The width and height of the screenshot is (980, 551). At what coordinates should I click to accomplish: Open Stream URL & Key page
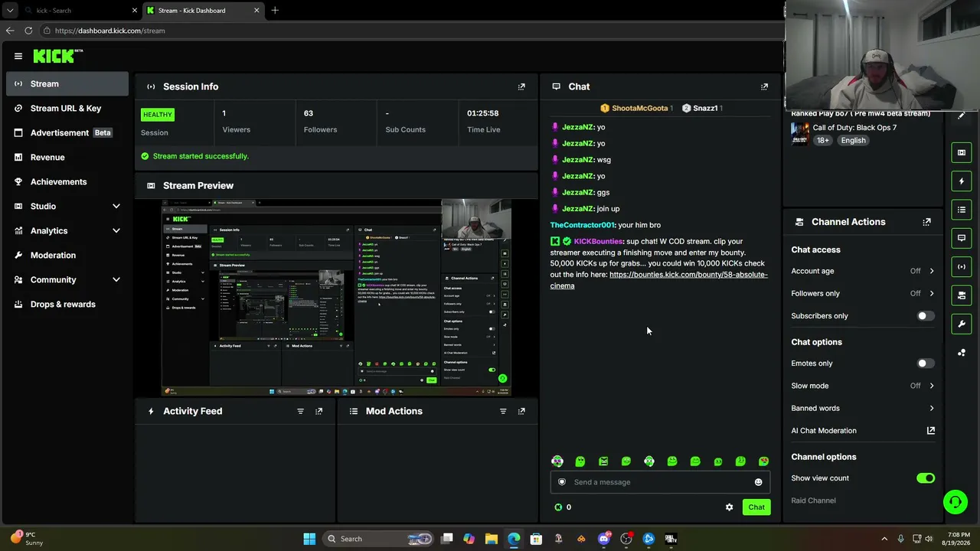pos(67,108)
